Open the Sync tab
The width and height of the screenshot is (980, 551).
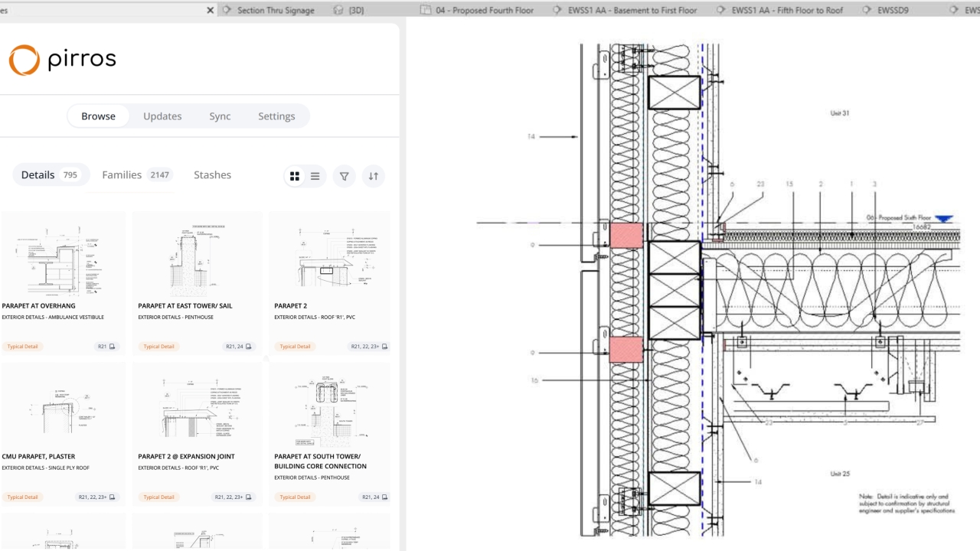tap(220, 116)
